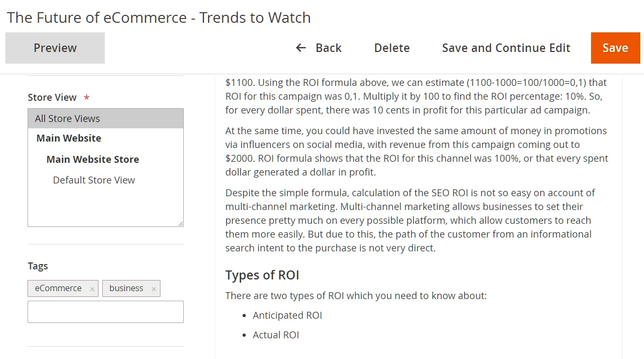The height and width of the screenshot is (359, 644).
Task: Focus the Tags input field
Action: [x=105, y=312]
